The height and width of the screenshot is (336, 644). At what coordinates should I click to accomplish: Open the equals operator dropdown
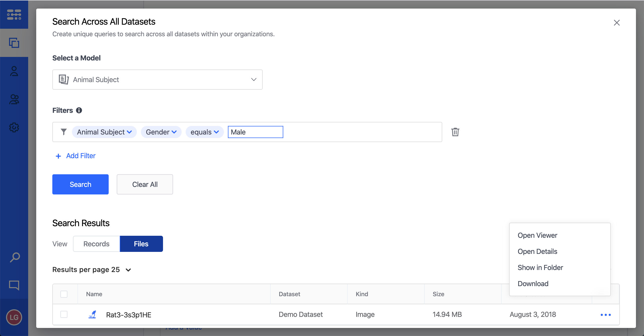coord(205,132)
